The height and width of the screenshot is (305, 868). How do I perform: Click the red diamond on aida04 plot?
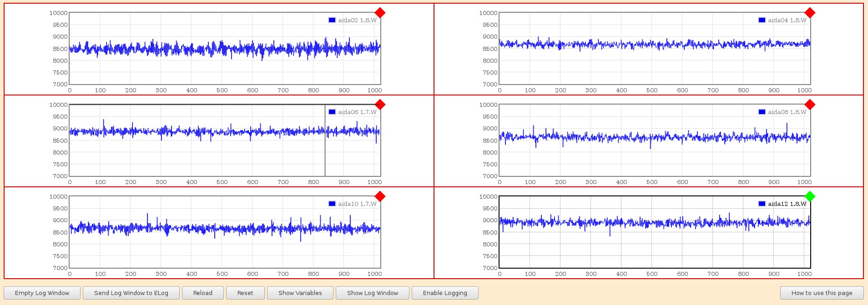810,13
